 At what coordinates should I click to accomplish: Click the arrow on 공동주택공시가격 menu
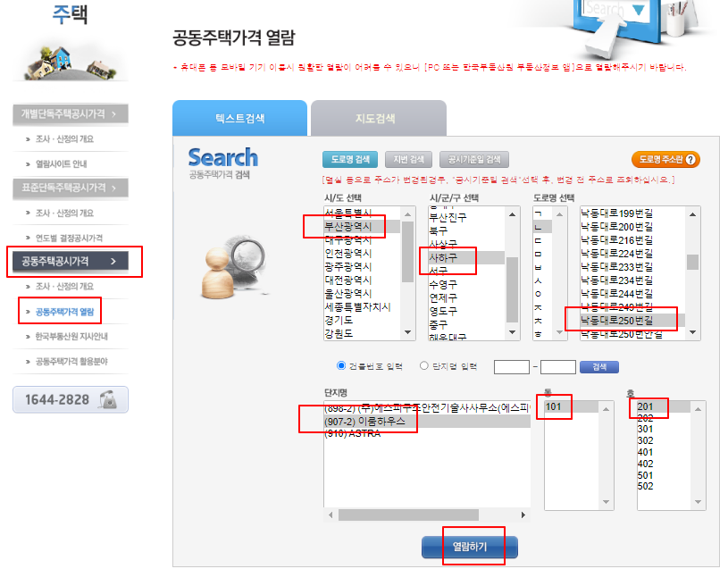coord(113,262)
